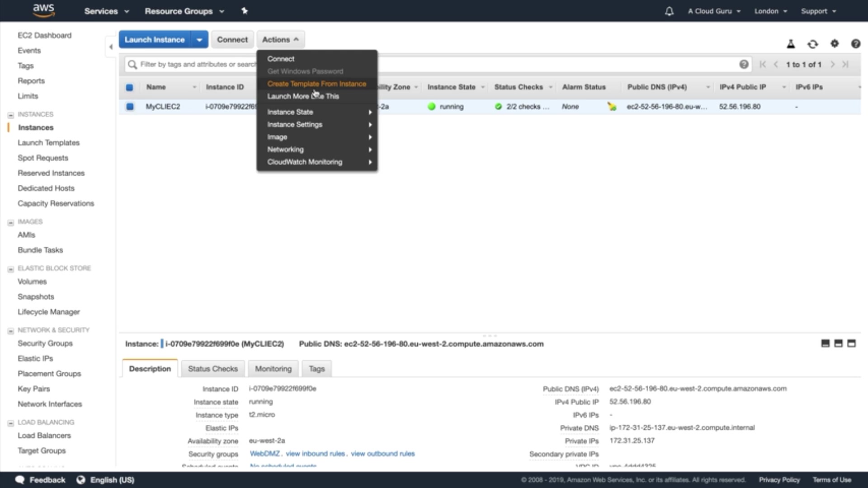The image size is (868, 488).
Task: Click the notifications bell icon
Action: pos(669,11)
